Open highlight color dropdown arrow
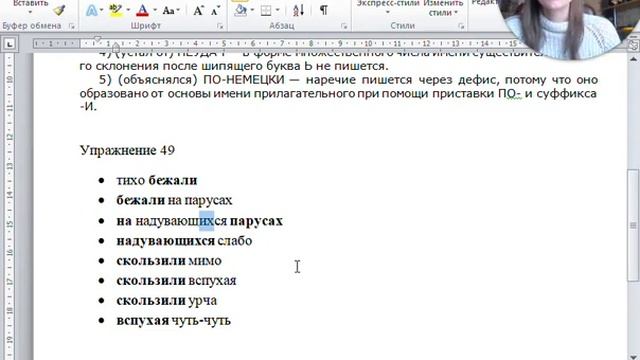Image resolution: width=640 pixels, height=360 pixels. click(x=128, y=11)
